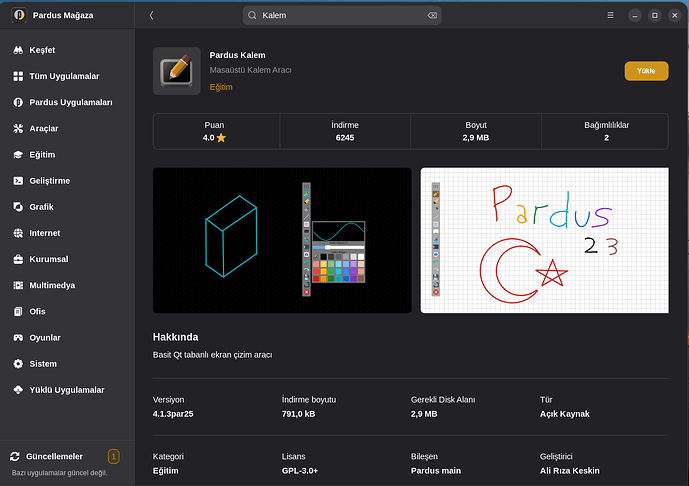Select the Araçlar category
This screenshot has height=486, width=689.
tap(44, 129)
